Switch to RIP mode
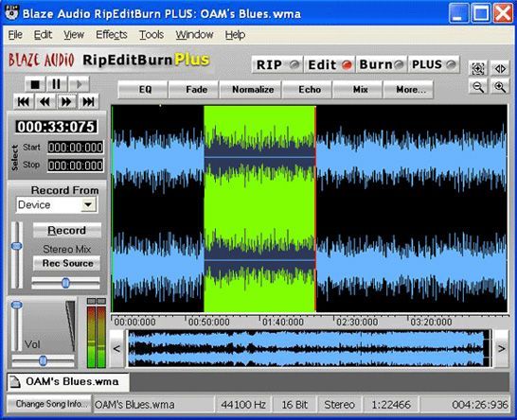The height and width of the screenshot is (420, 517). pyautogui.click(x=277, y=64)
